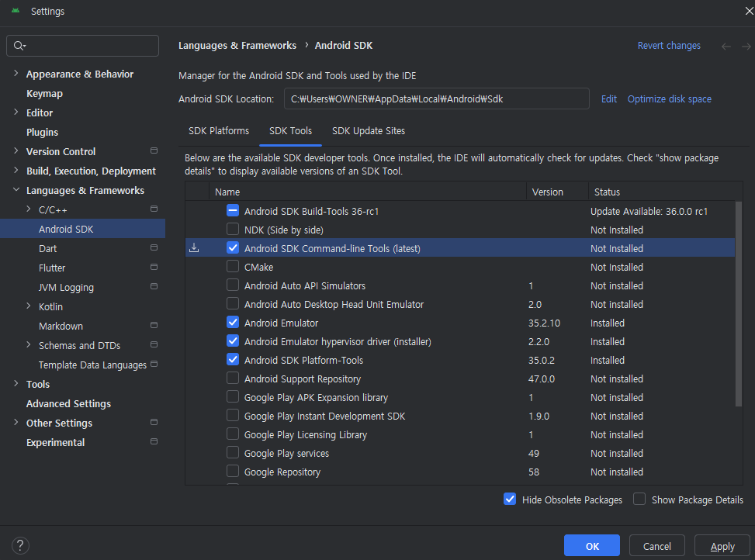Click the Schemas and DTDs project icon
This screenshot has height=560, width=755.
coord(154,344)
